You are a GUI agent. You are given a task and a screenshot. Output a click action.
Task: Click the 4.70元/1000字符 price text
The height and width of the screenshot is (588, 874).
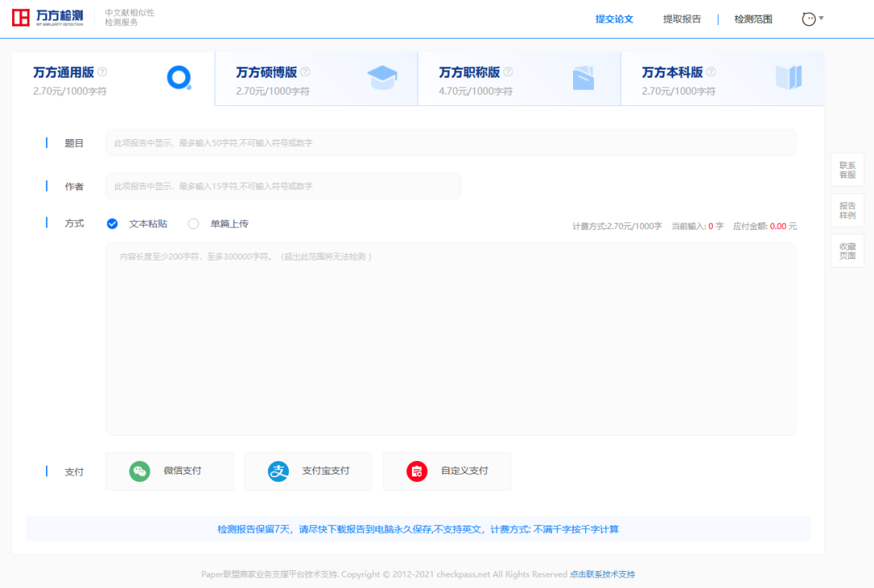[x=476, y=91]
